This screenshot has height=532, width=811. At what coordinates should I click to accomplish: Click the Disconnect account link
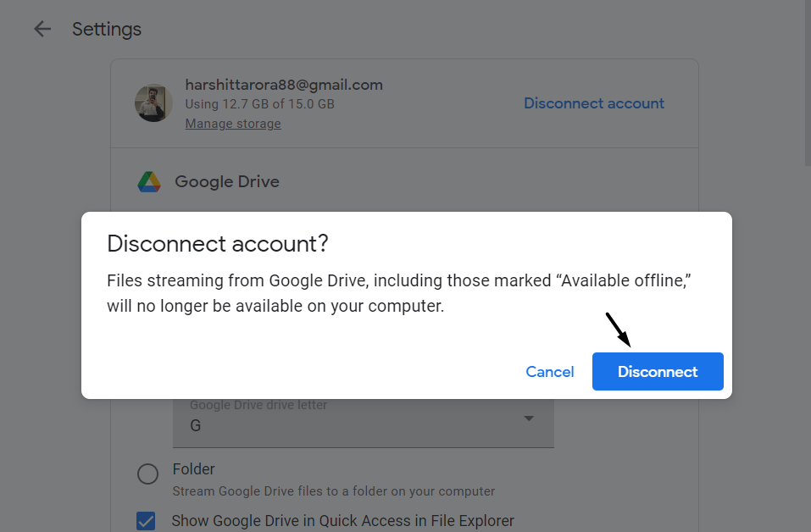tap(593, 103)
